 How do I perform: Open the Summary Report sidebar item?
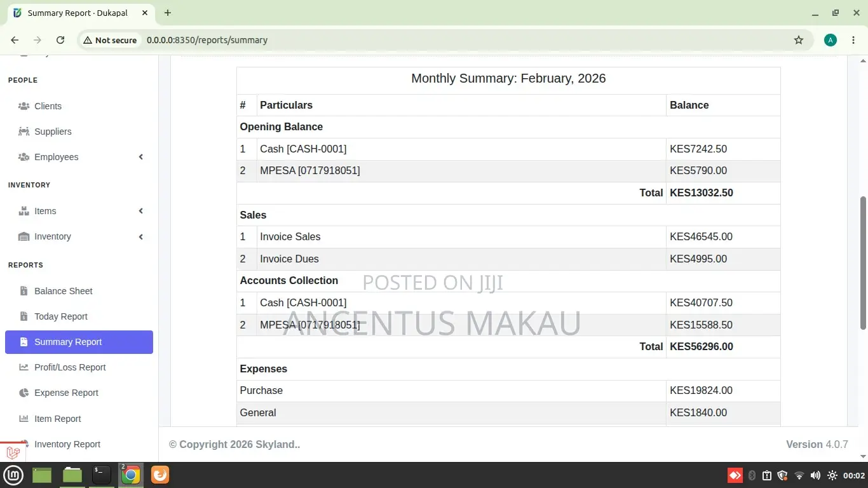[79, 342]
